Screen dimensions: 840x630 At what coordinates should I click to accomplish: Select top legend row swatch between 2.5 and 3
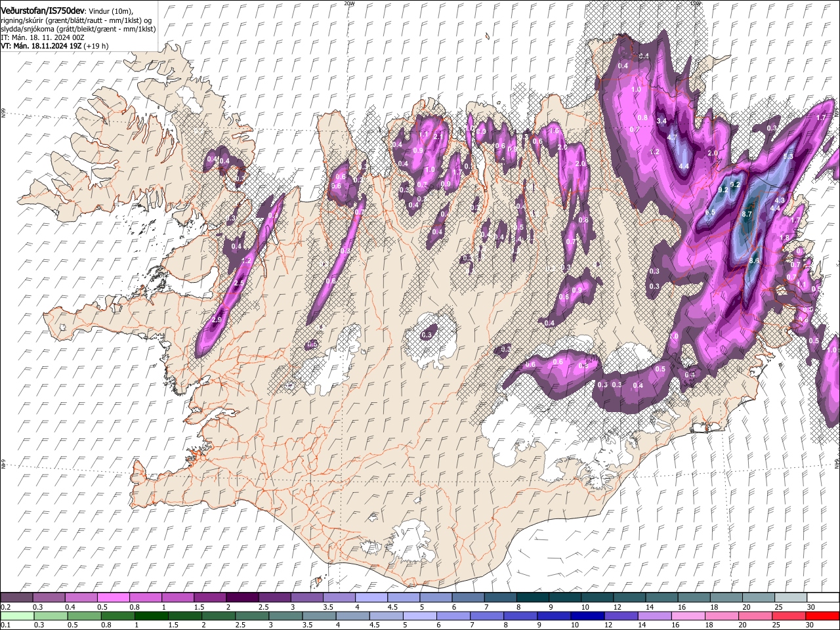point(274,597)
